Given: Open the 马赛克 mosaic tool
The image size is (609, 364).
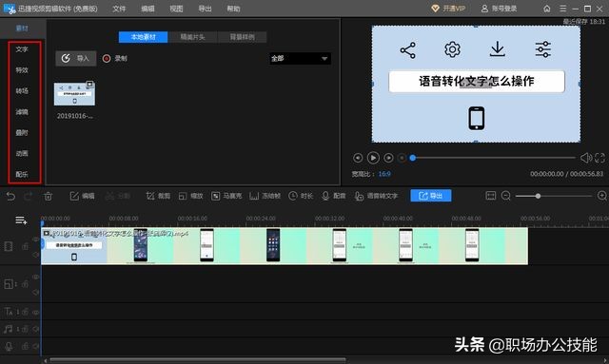Looking at the screenshot, I should [226, 196].
